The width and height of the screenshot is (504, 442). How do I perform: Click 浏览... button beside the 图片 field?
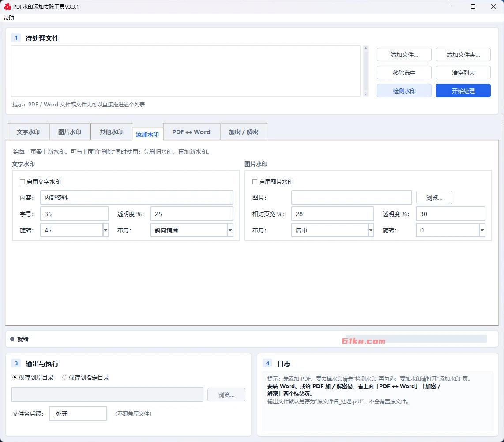[434, 198]
